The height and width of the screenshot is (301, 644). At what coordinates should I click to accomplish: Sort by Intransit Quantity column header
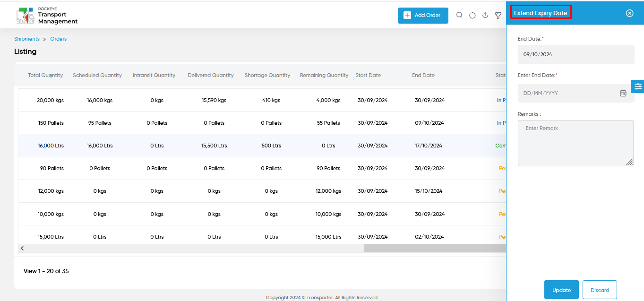pyautogui.click(x=154, y=75)
